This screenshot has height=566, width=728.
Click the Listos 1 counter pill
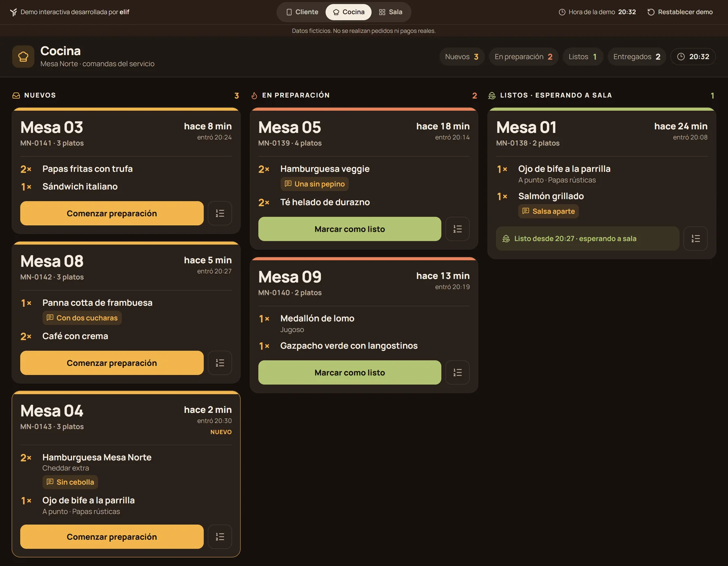click(583, 57)
